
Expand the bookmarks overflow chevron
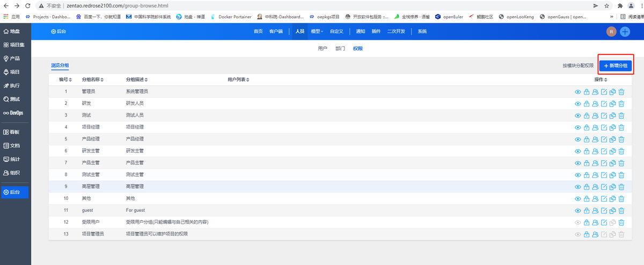click(x=612, y=17)
